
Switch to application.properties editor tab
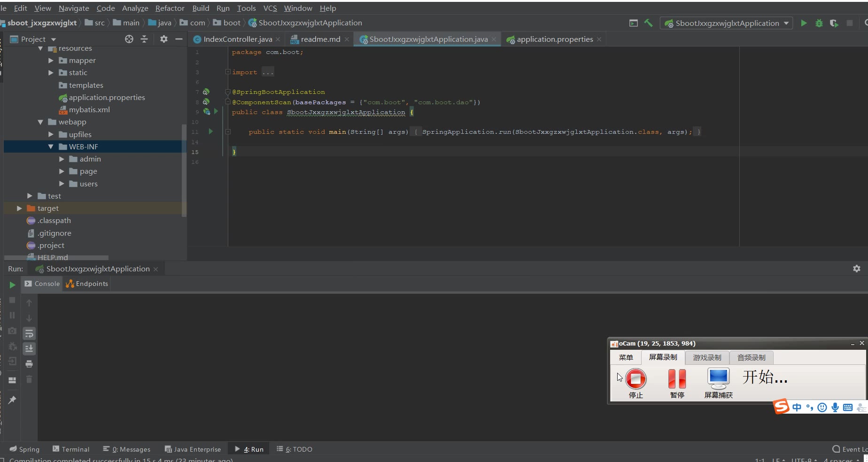click(554, 39)
